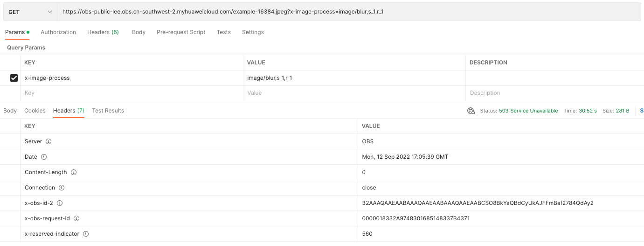Open the Pre-request Script tab

click(x=181, y=32)
